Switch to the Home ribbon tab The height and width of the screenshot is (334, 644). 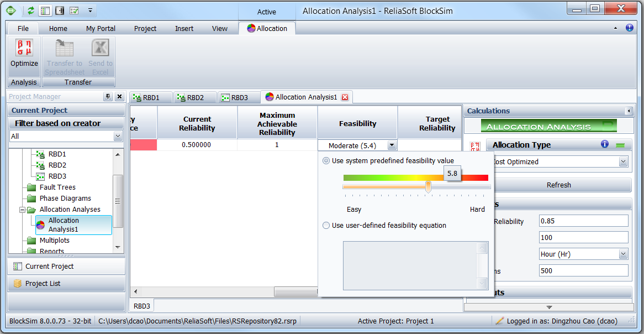(x=59, y=28)
